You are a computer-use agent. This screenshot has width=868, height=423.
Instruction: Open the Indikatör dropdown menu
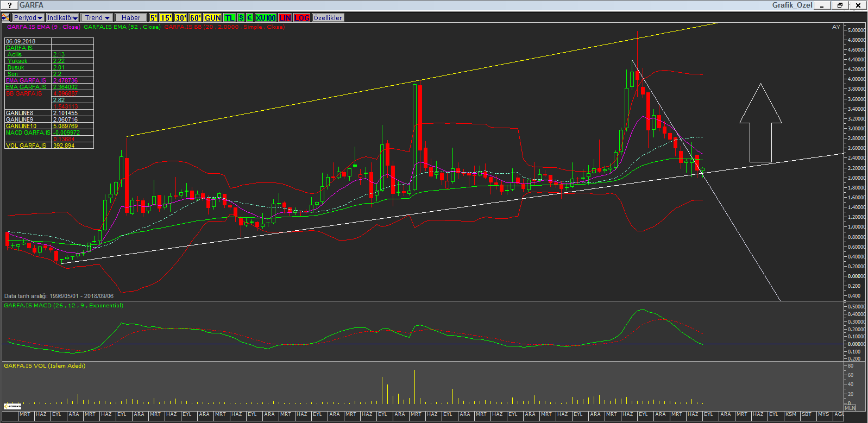click(x=62, y=18)
